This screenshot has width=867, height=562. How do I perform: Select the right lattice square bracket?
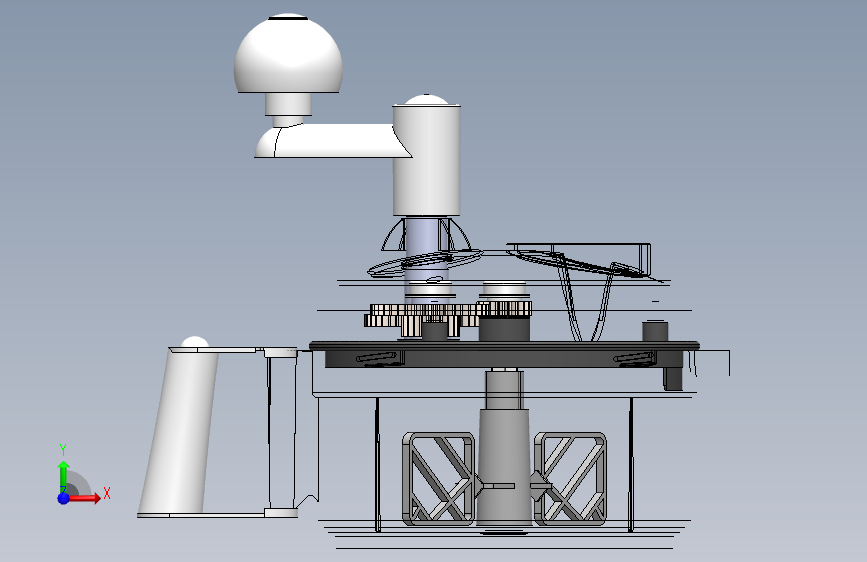570,478
